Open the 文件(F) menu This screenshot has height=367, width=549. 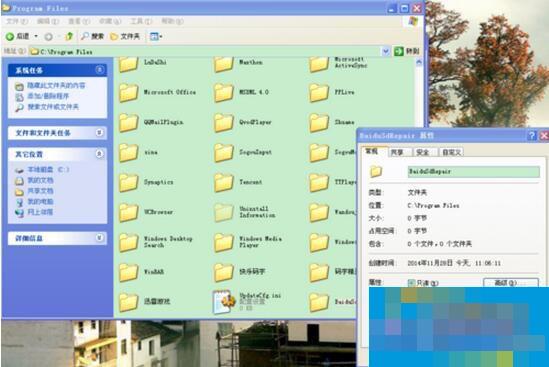[17, 21]
